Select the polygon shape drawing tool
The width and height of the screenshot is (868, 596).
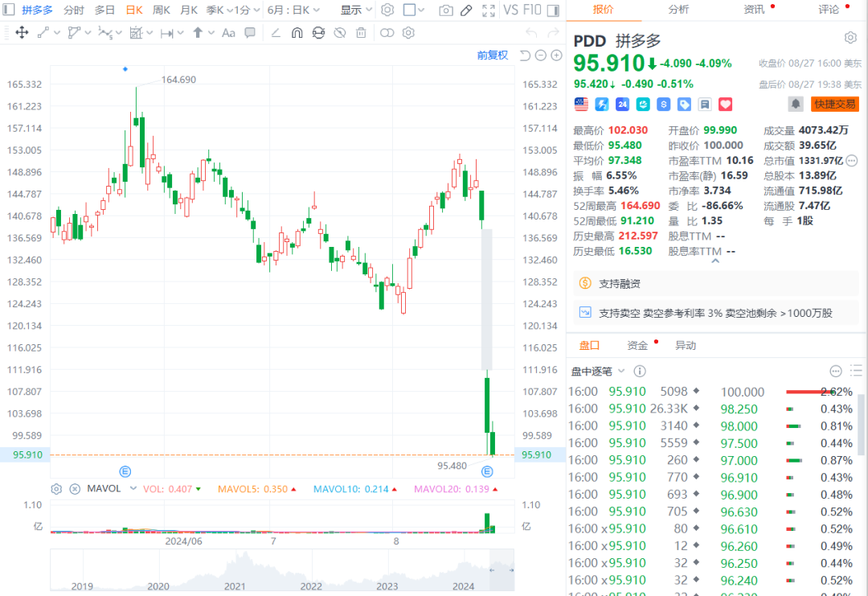(x=74, y=33)
